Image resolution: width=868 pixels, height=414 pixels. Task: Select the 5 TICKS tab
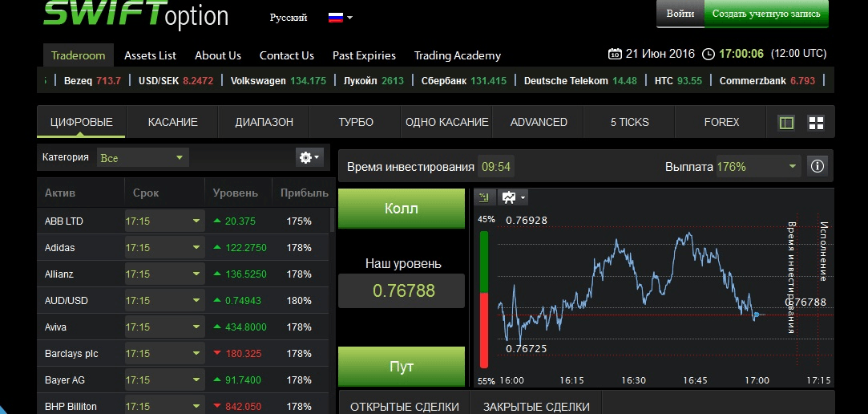point(629,122)
